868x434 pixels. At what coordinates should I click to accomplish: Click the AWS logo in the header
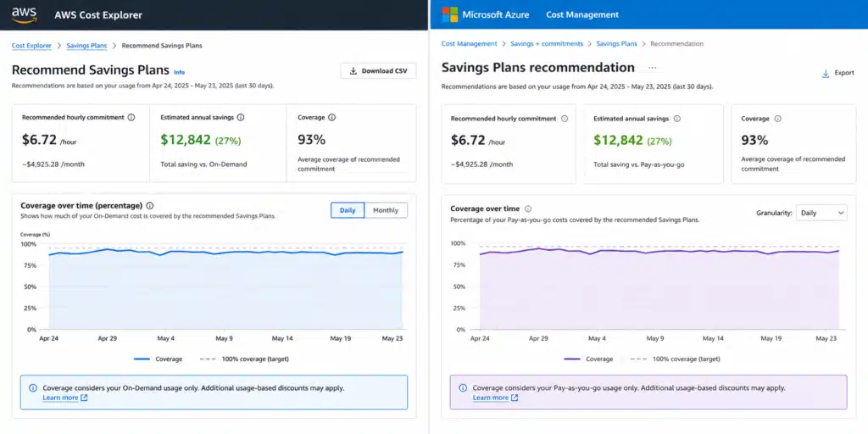click(25, 15)
